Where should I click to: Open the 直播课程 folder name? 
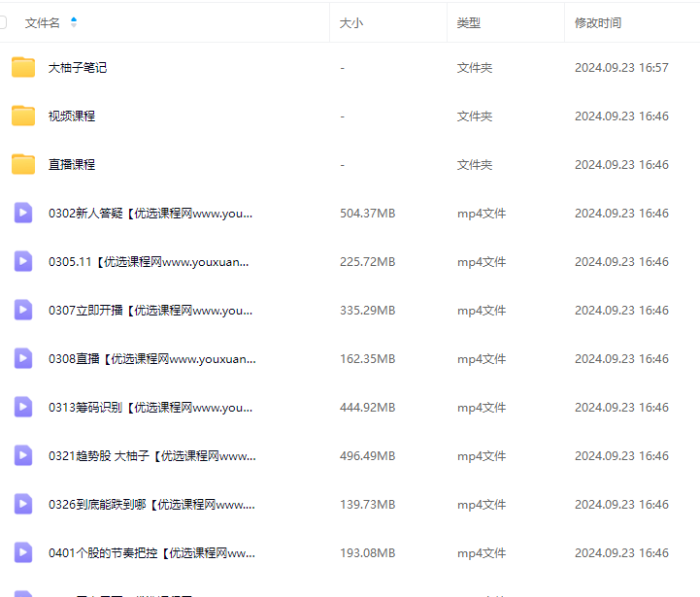pyautogui.click(x=72, y=164)
